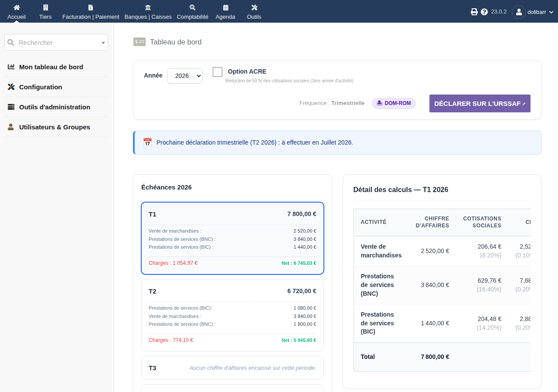Open the Rechercher dropdown arrow
The width and height of the screenshot is (558, 392).
point(103,43)
